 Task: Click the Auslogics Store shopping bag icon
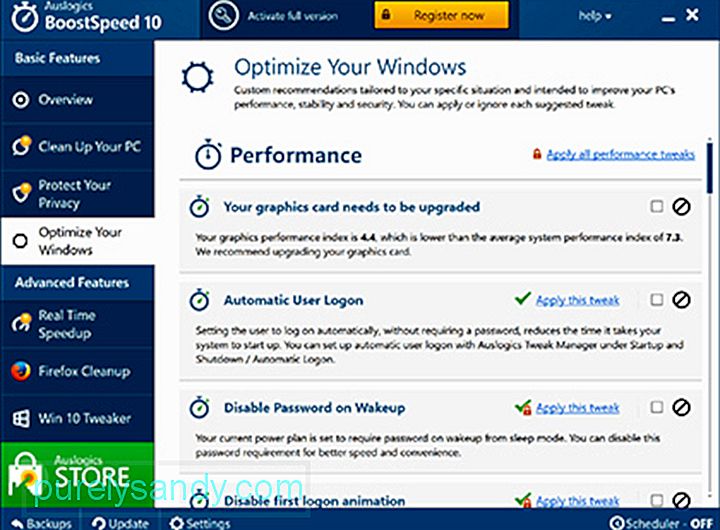(26, 474)
